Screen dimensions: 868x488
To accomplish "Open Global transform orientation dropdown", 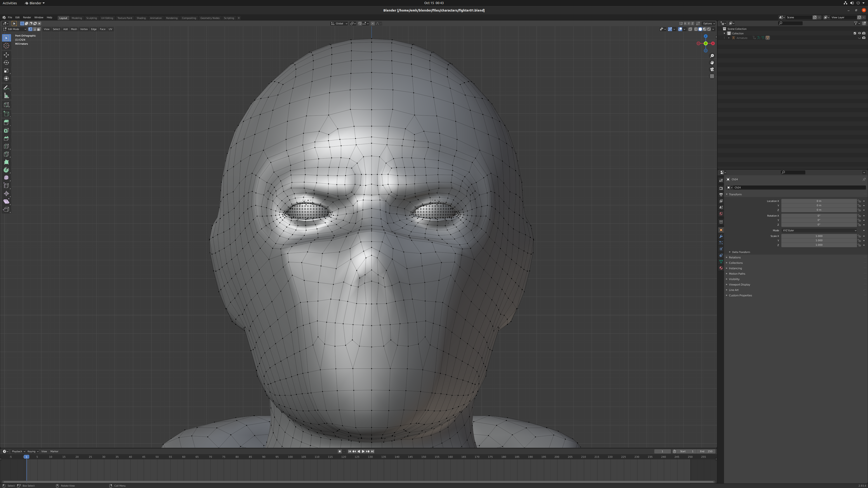I will [x=339, y=23].
